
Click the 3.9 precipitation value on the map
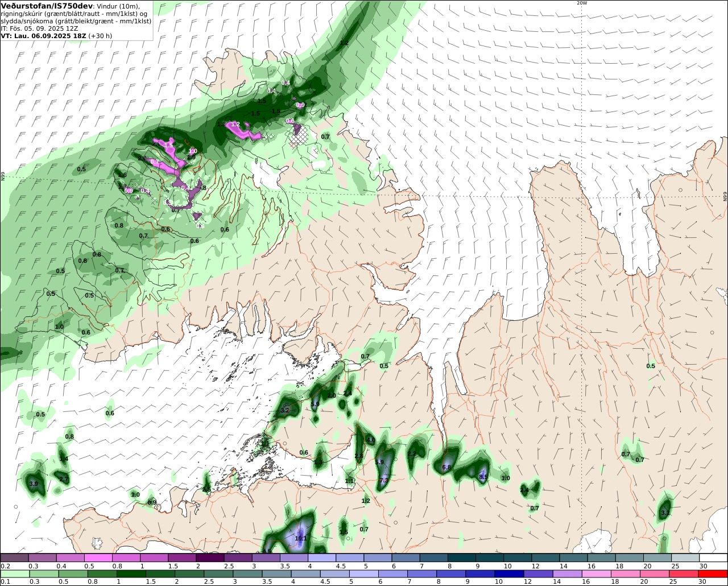click(x=34, y=484)
